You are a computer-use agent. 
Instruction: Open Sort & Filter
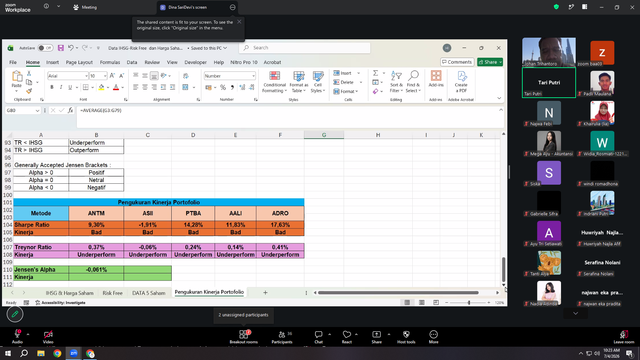[396, 82]
